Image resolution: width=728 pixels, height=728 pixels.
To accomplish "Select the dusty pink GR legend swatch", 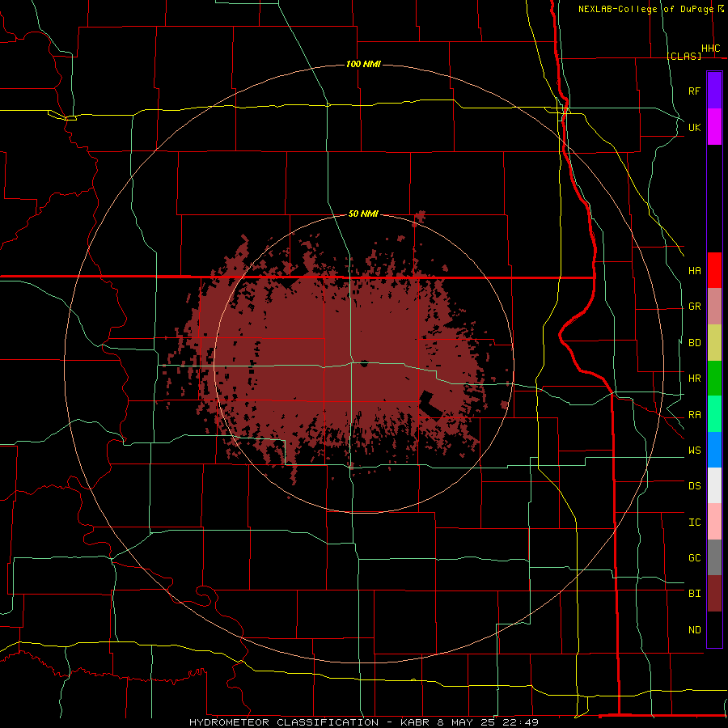I will click(x=714, y=307).
